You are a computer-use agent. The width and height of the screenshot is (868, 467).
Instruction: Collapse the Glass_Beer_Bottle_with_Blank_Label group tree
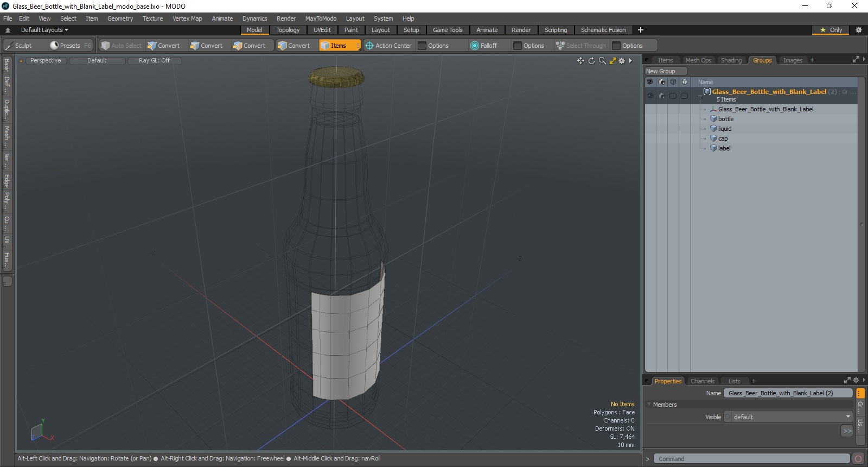700,96
